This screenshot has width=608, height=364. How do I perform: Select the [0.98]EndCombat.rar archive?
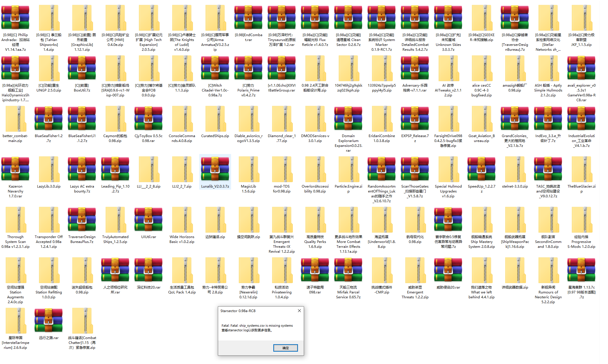[248, 17]
